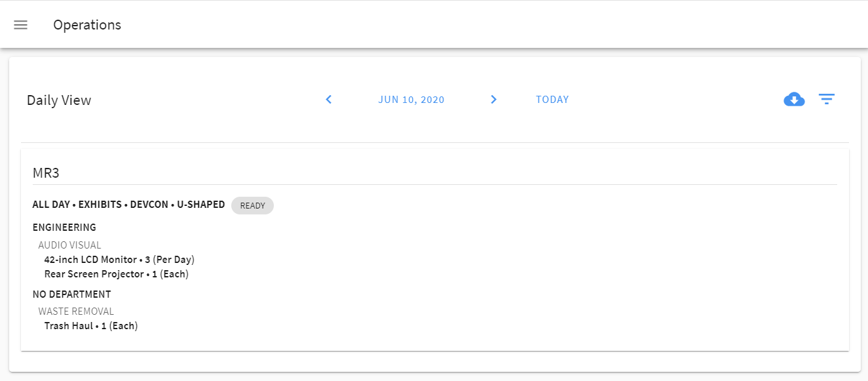868x381 pixels.
Task: Select the Operations page title
Action: [87, 25]
